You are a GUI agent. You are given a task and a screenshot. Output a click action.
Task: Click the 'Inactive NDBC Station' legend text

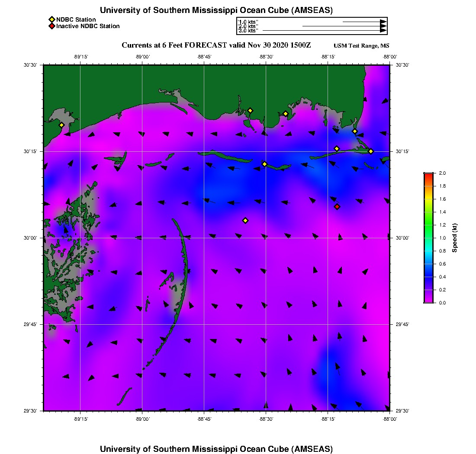coord(88,26)
